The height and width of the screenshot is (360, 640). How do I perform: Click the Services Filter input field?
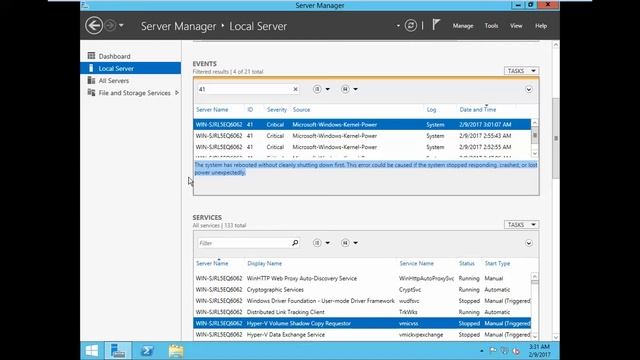[x=244, y=243]
